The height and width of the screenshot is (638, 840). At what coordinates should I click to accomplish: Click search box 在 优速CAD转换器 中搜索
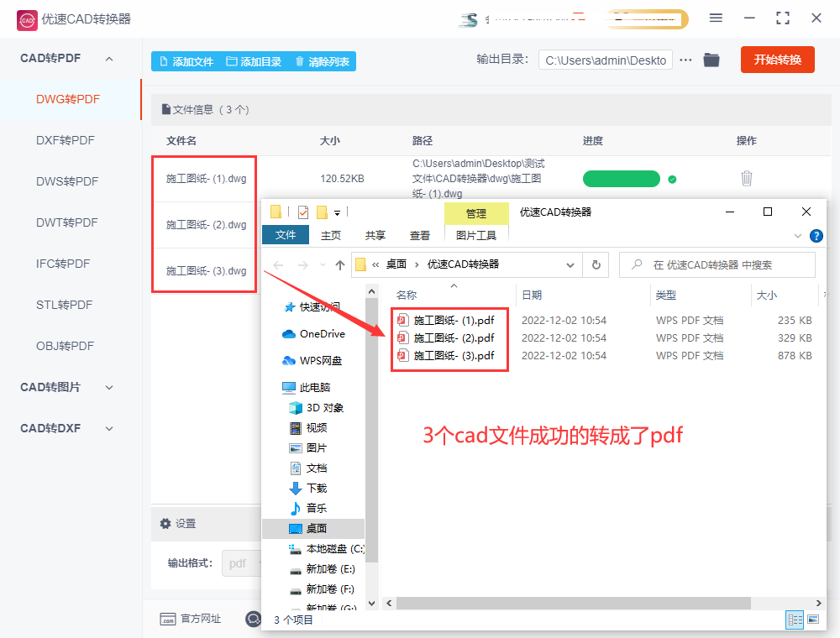coord(717,265)
